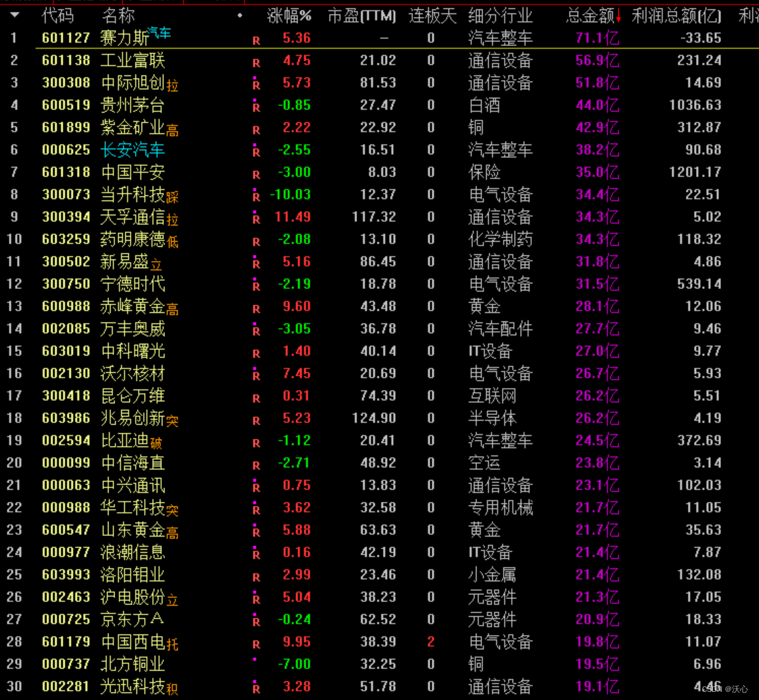Select stock name 沪电股份
The width and height of the screenshot is (759, 700).
[133, 597]
